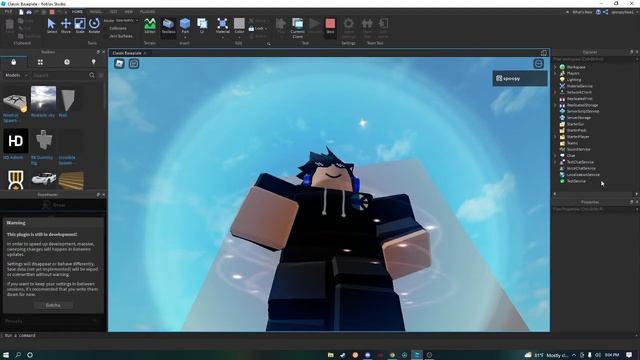Expand the Players tree node
This screenshot has height=360, width=640.
556,73
